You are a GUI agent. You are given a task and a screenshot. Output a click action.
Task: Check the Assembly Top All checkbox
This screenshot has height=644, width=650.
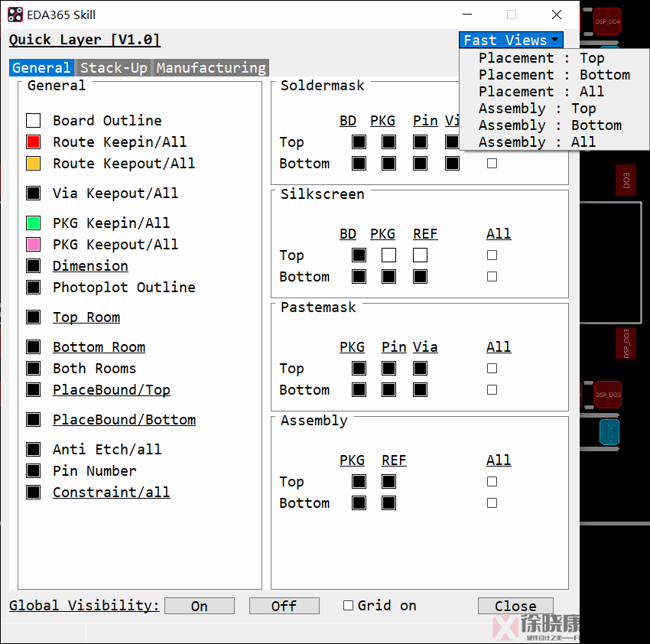point(492,482)
